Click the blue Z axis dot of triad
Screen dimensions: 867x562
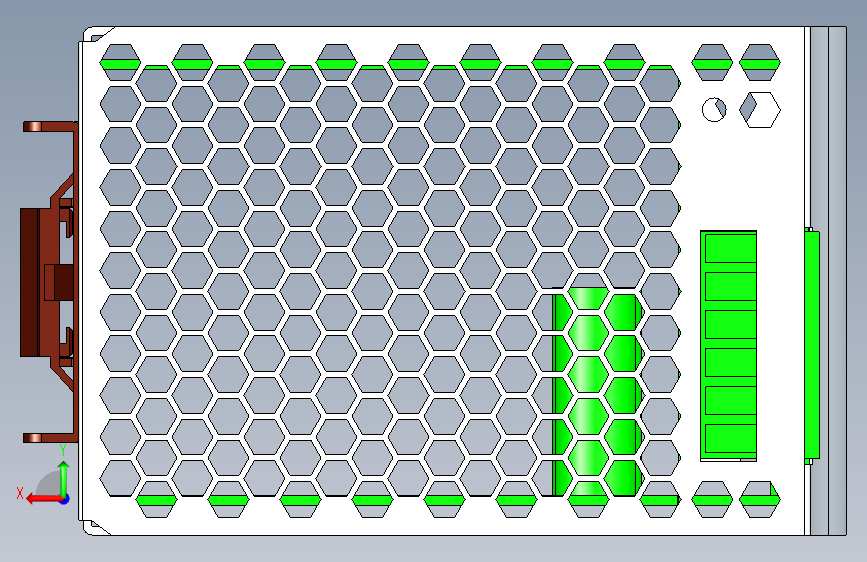click(65, 499)
